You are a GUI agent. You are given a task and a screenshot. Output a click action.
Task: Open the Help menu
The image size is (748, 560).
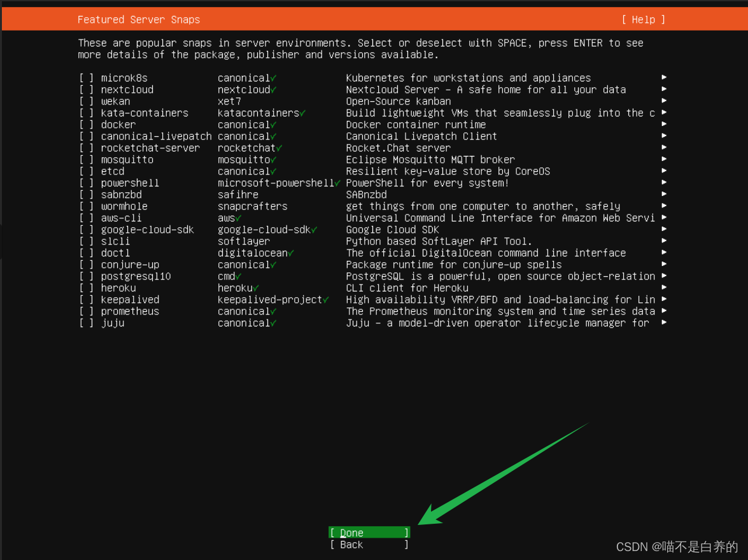pos(643,20)
